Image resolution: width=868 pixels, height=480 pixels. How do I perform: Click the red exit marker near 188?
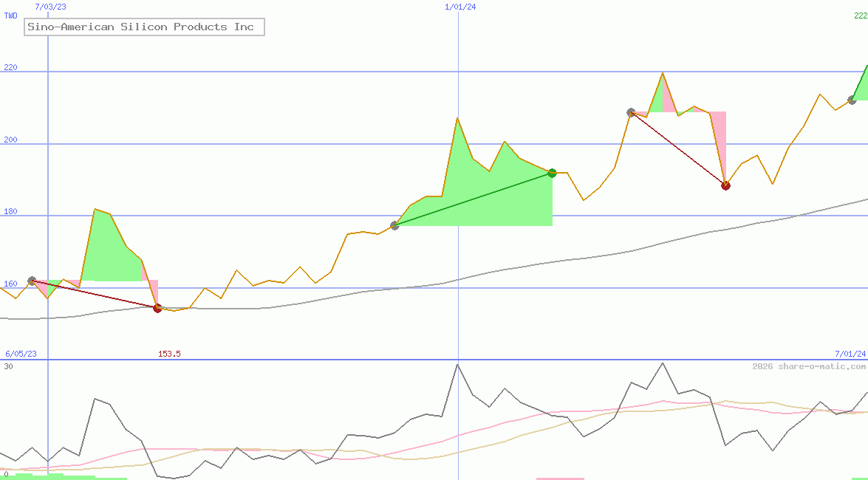pyautogui.click(x=725, y=185)
